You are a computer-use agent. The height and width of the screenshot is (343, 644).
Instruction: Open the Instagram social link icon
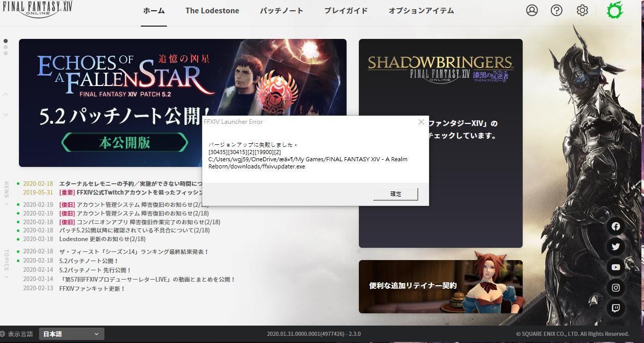(615, 288)
